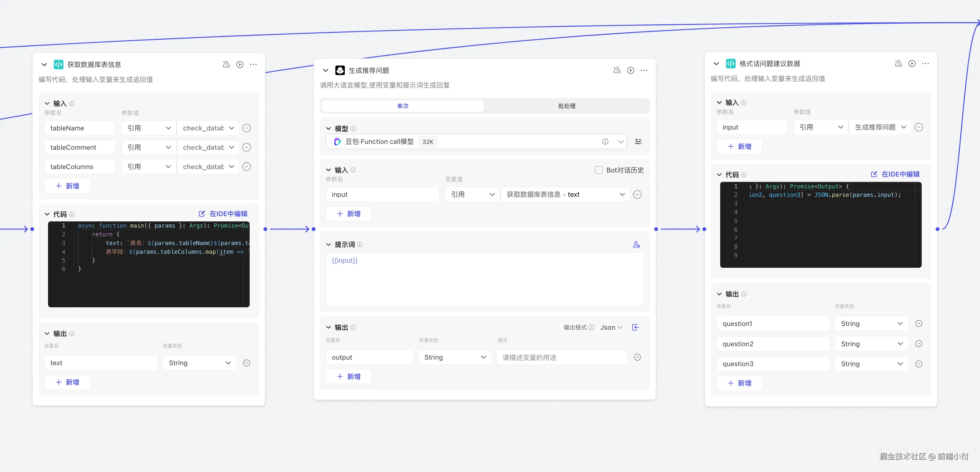Run test on 格式话问题建议数据 node

tap(912, 64)
